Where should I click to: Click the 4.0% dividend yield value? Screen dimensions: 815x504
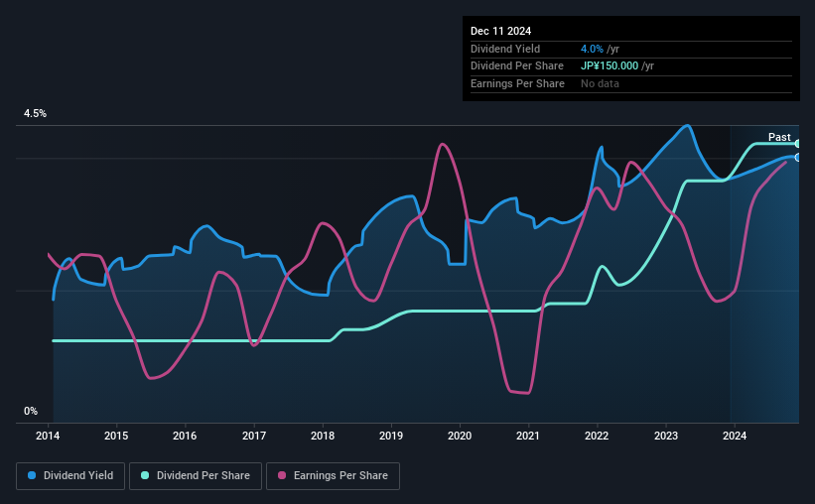(x=592, y=49)
